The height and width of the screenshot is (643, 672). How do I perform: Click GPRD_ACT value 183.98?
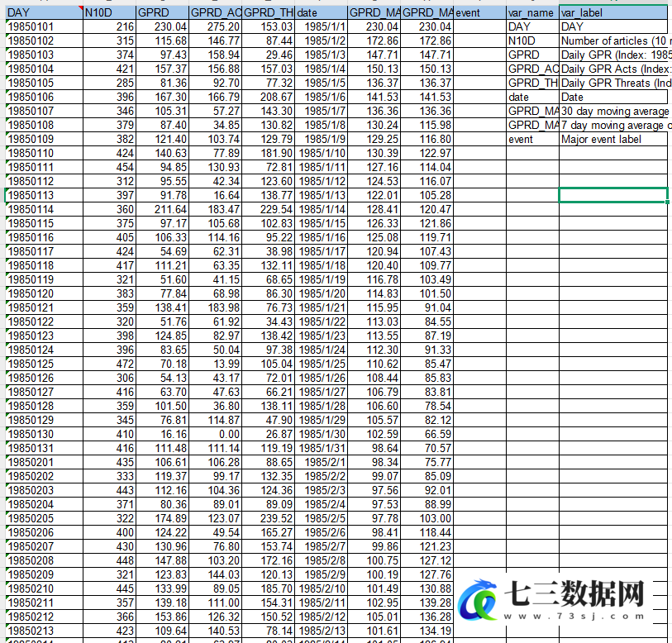click(215, 307)
